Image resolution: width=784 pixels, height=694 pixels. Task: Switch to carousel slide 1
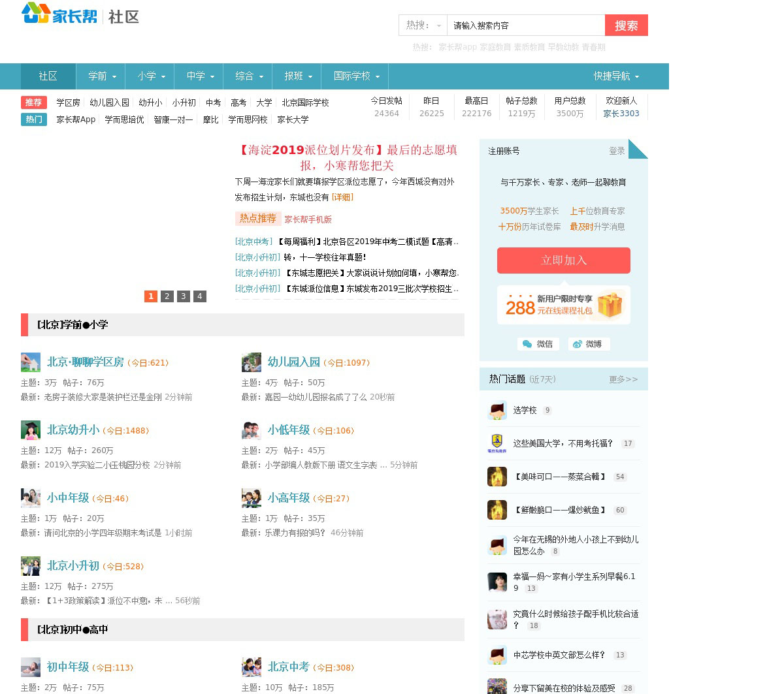pyautogui.click(x=151, y=296)
